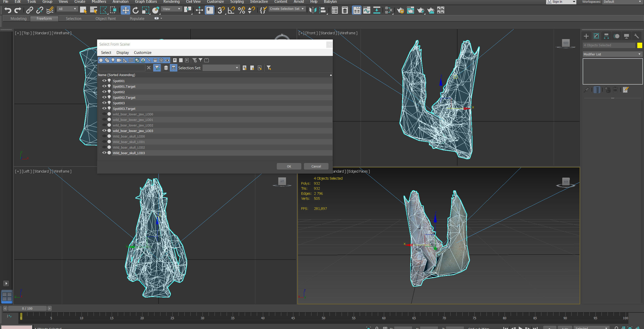The height and width of the screenshot is (329, 644).
Task: Click Sort by Layer stack icon
Action: tap(166, 68)
